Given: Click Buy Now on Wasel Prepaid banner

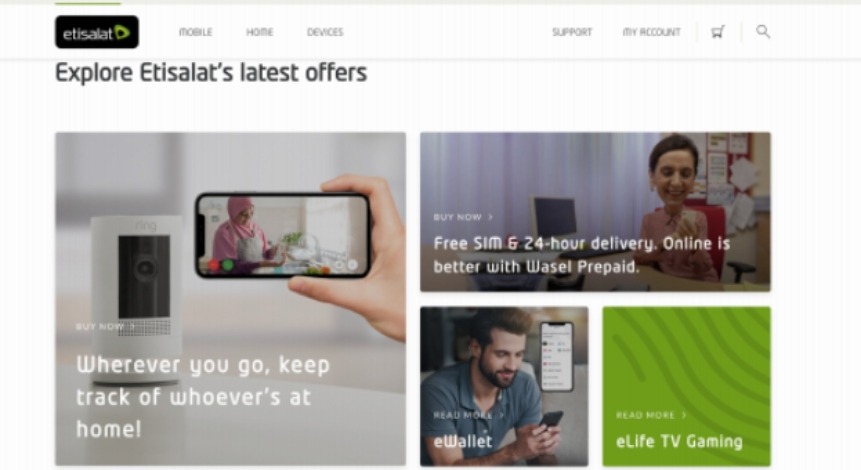Looking at the screenshot, I should [x=457, y=217].
